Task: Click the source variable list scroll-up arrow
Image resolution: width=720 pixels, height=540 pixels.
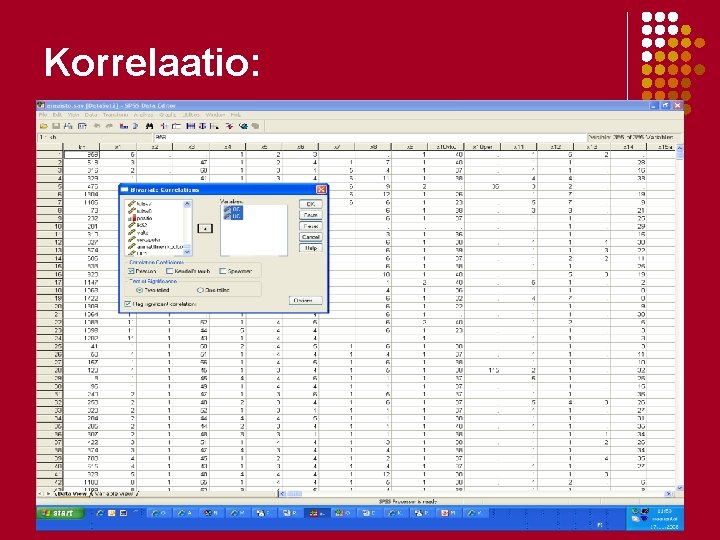Action: point(187,203)
